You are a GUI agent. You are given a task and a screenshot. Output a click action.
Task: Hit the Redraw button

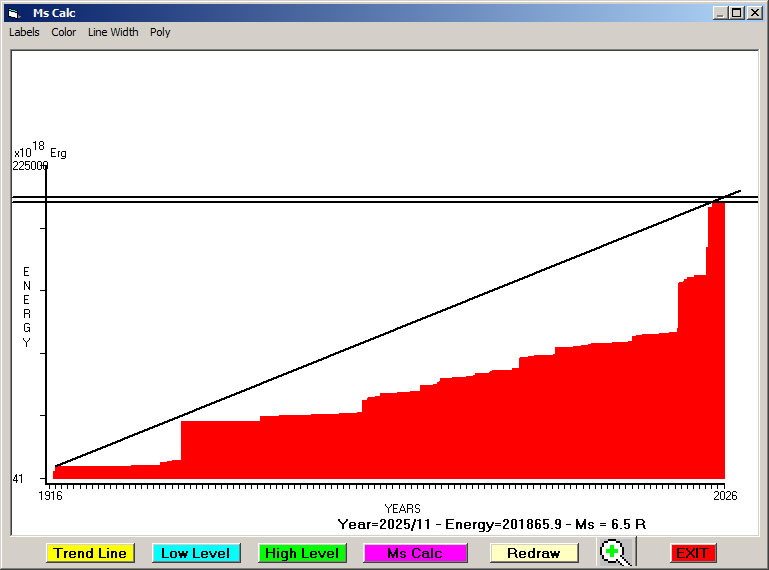pos(534,553)
